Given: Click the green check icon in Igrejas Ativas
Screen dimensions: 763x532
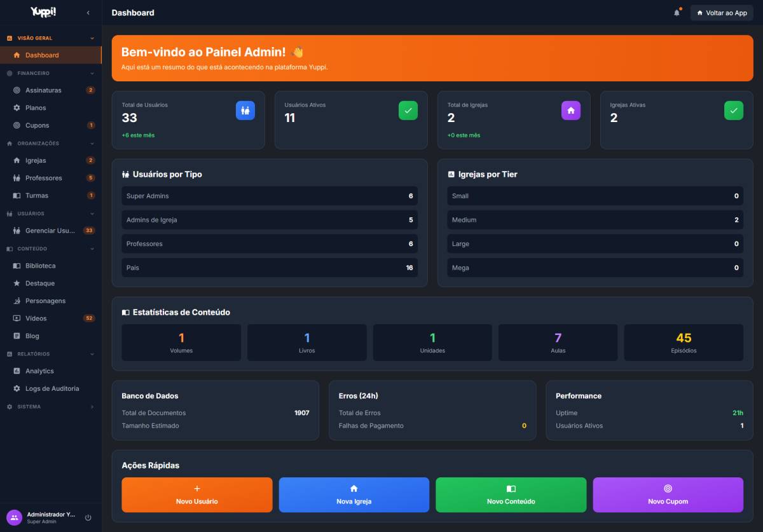Looking at the screenshot, I should tap(734, 111).
